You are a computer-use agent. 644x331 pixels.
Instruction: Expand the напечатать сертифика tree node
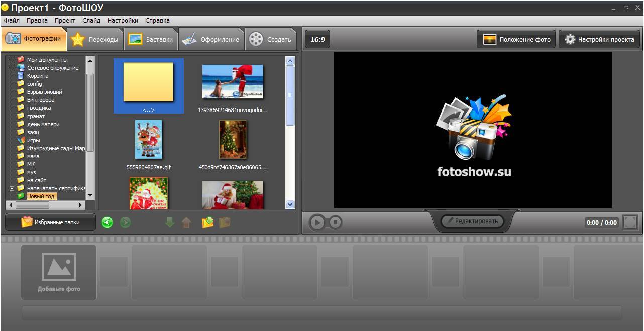coord(12,188)
